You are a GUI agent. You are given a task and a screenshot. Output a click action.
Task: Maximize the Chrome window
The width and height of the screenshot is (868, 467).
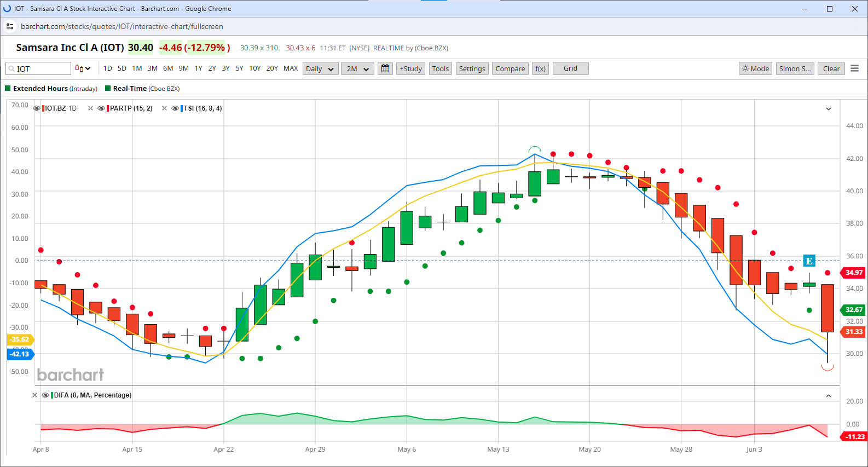point(830,9)
